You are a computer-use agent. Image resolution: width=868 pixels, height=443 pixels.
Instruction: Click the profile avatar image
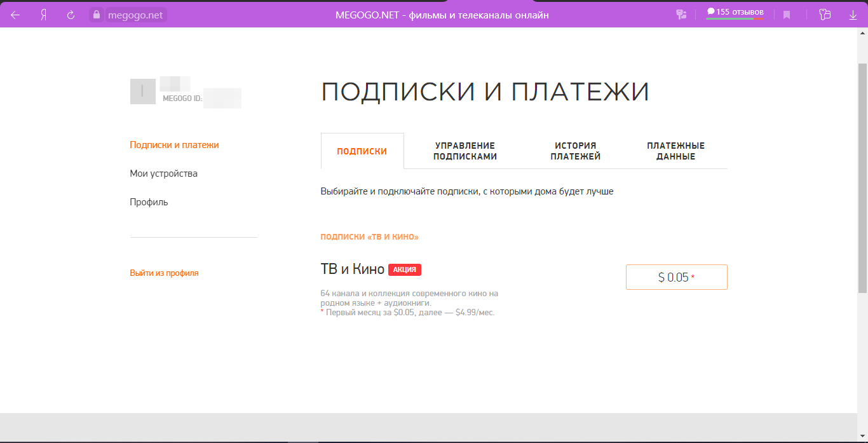[x=143, y=92]
